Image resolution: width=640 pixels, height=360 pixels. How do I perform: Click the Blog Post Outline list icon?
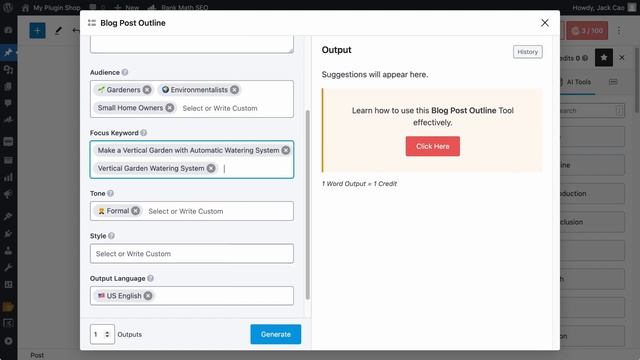pos(92,23)
